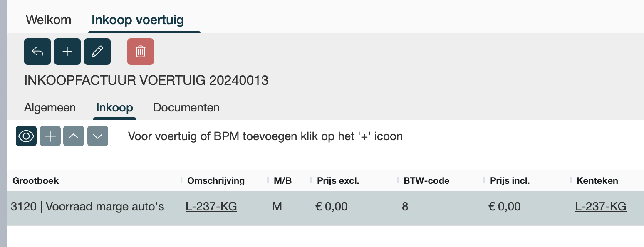Viewport: 644px width, 247px height.
Task: Delete invoice with red trash button
Action: click(141, 52)
